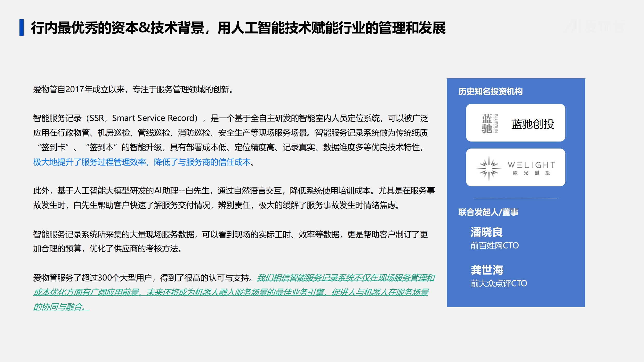This screenshot has width=644, height=362.
Task: Click the name 龚世海
Action: (487, 270)
